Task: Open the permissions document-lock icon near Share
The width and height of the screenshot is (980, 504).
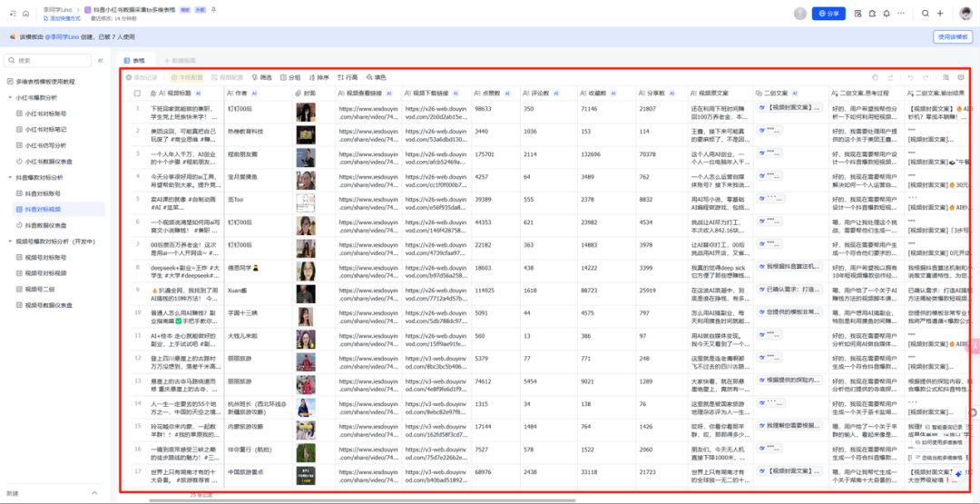Action: 857,13
